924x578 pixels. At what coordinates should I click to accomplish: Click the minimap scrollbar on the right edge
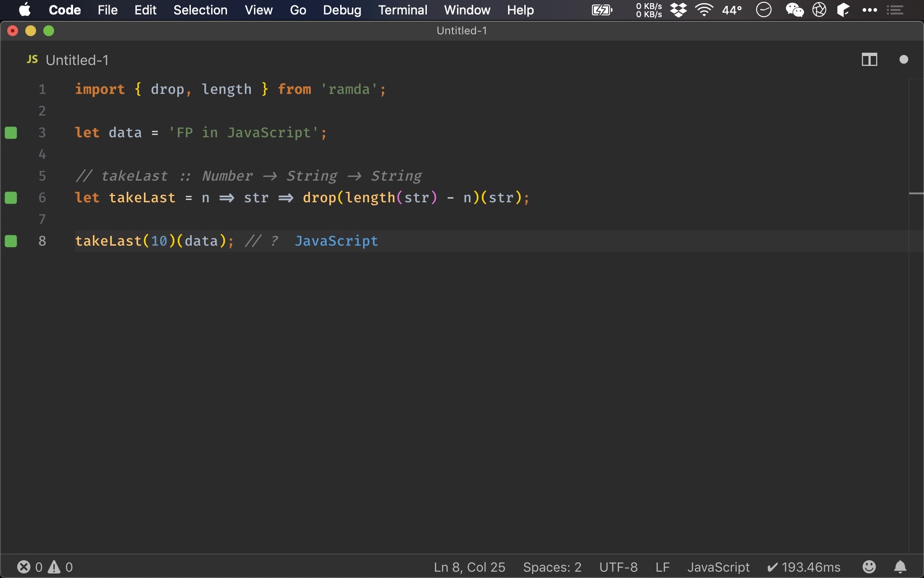[916, 316]
